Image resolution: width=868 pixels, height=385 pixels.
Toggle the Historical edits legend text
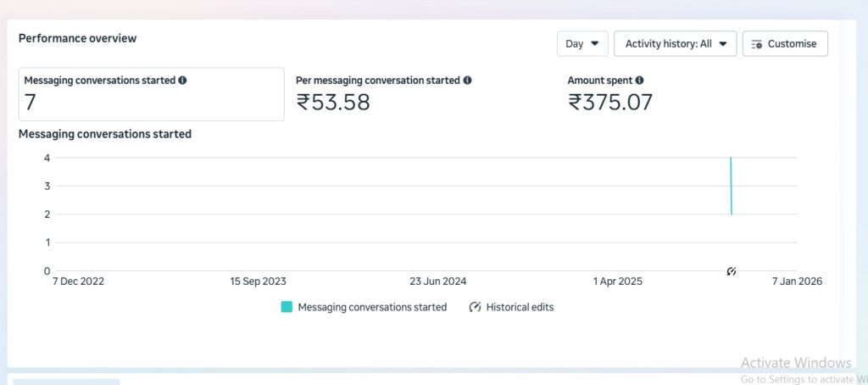click(520, 307)
